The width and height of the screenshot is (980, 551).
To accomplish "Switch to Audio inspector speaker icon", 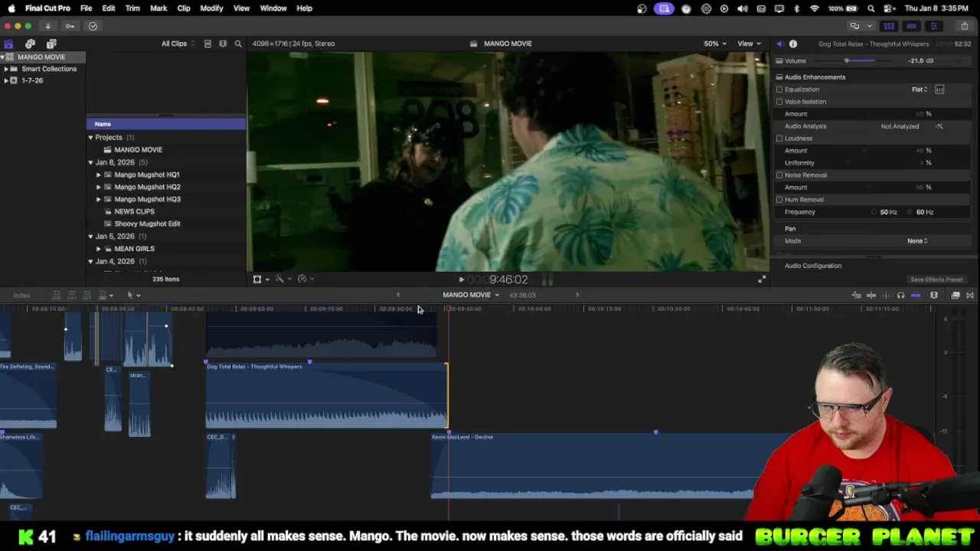I will point(779,44).
